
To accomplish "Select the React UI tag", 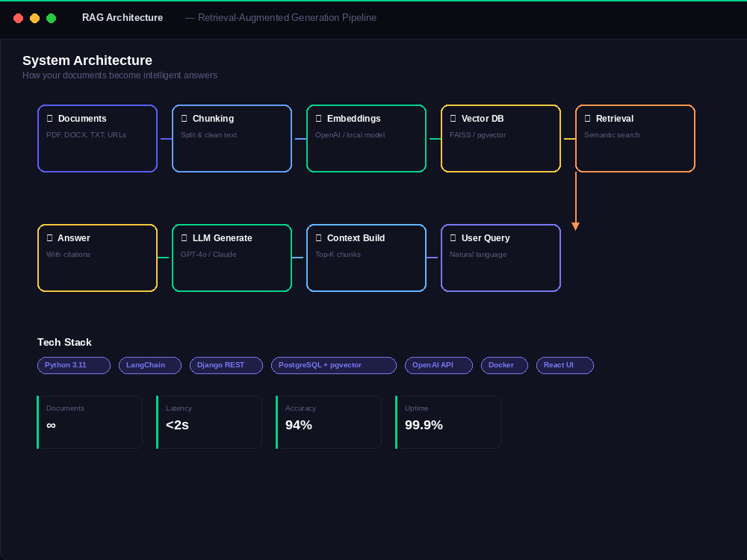I will click(x=565, y=365).
